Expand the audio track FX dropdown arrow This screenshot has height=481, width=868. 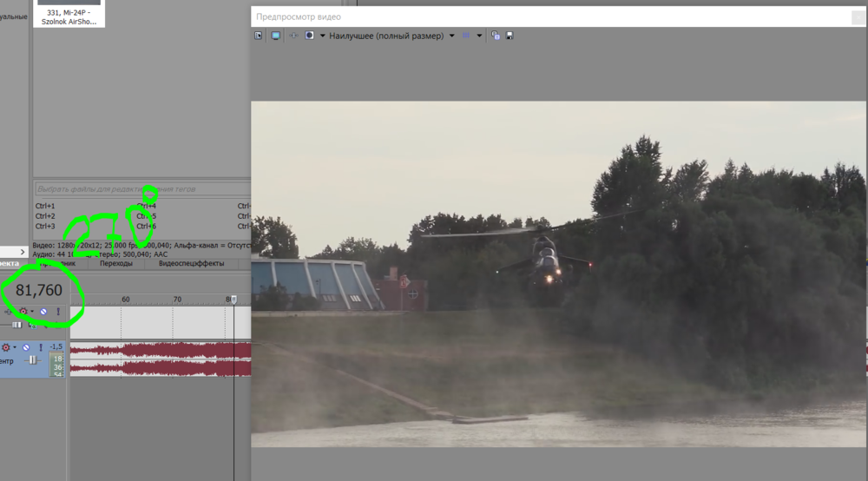pyautogui.click(x=15, y=347)
